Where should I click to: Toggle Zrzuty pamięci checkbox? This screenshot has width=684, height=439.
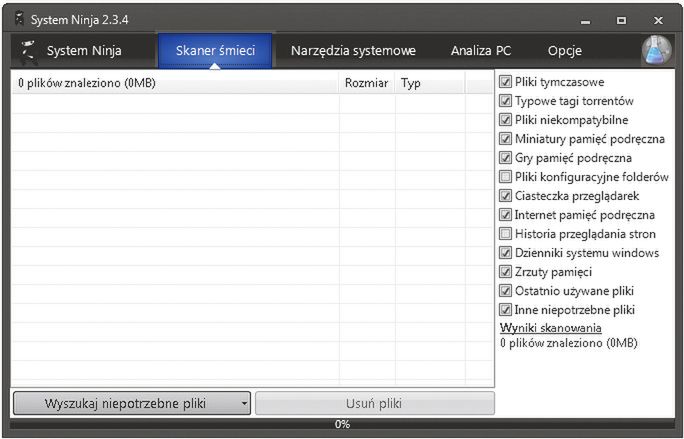pos(505,272)
